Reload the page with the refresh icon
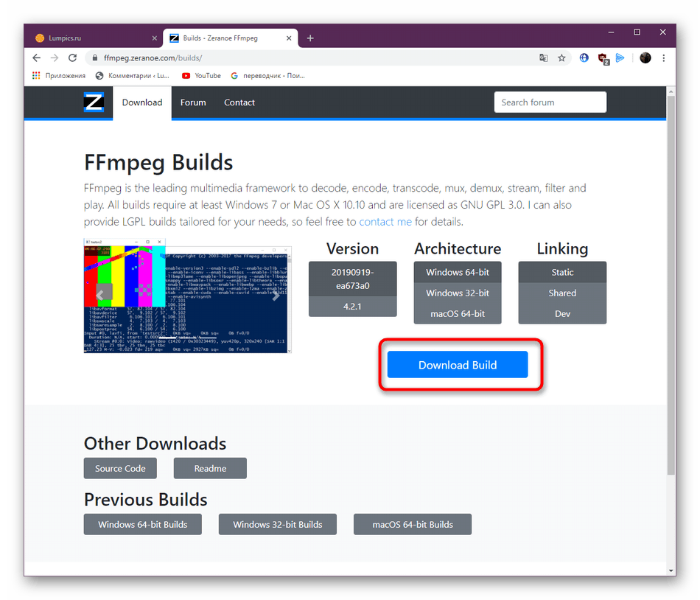The width and height of the screenshot is (700, 600). click(x=72, y=57)
